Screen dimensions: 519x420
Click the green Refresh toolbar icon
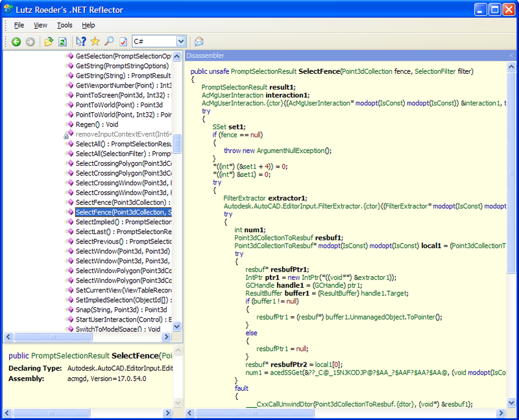point(62,41)
